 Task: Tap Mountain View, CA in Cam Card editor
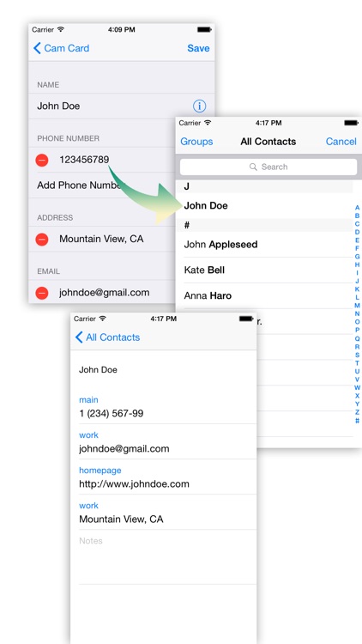point(101,239)
